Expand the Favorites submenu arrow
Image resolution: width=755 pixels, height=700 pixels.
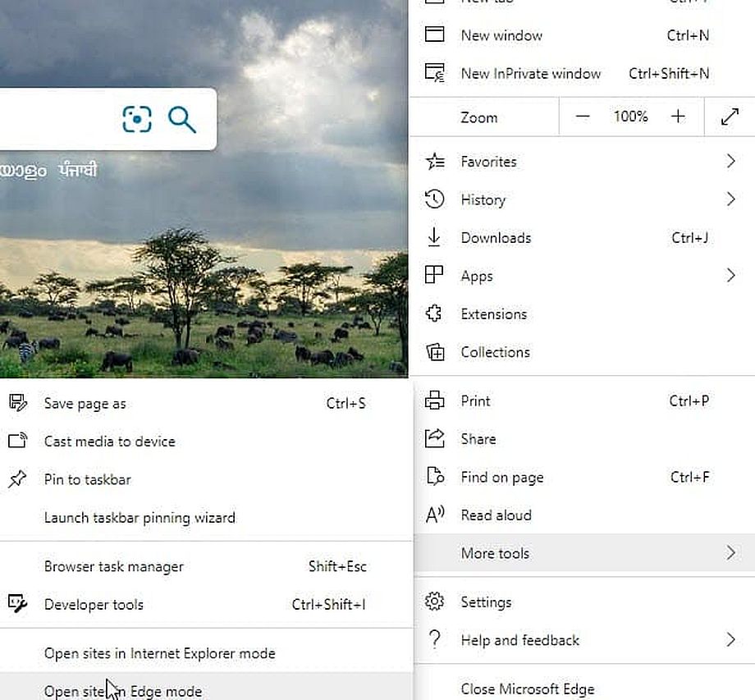[730, 162]
